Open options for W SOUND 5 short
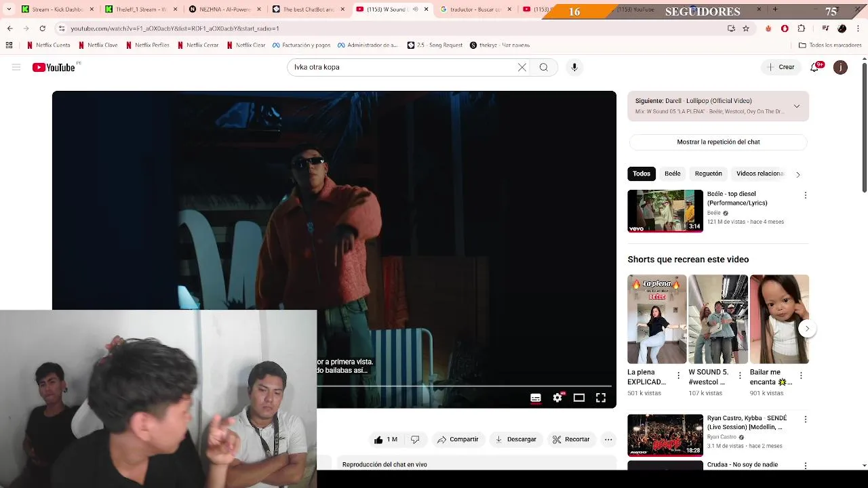 (x=740, y=375)
